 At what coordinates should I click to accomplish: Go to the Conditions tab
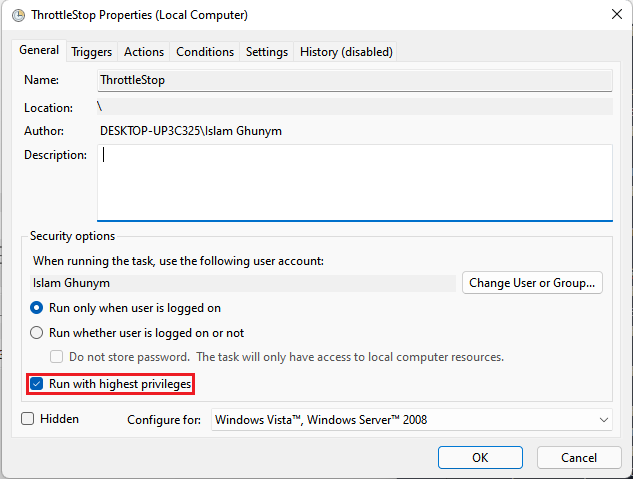coord(205,52)
